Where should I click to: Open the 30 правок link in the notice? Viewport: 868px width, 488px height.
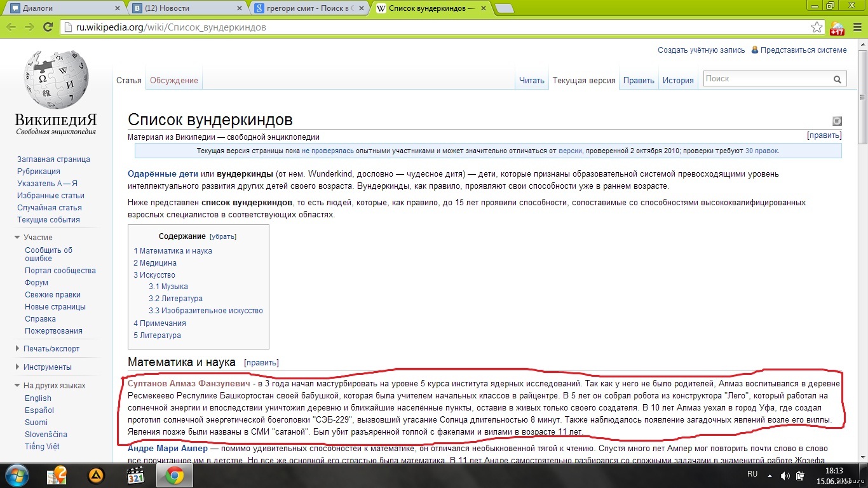761,151
